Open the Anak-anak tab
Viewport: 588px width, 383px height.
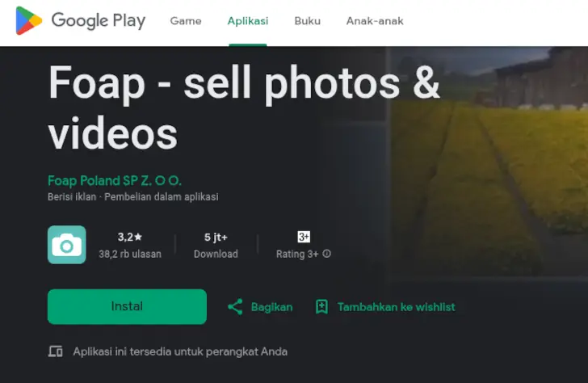click(x=375, y=21)
